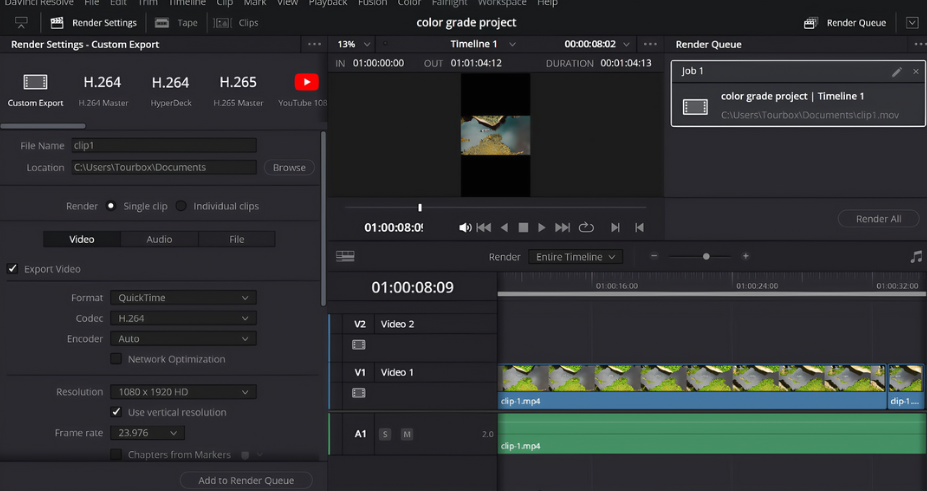The height and width of the screenshot is (491, 927).
Task: Jump to first frame in viewer
Action: [484, 227]
